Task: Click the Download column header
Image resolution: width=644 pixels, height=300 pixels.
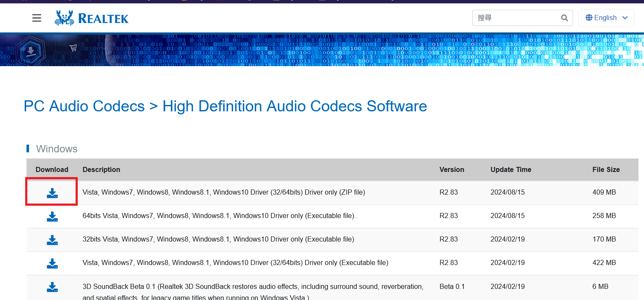Action: [x=52, y=169]
